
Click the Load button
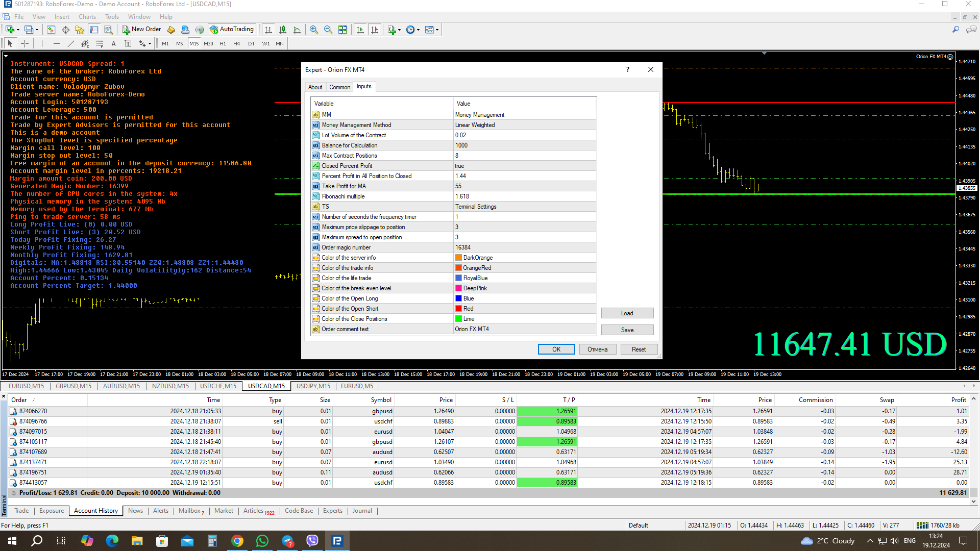[x=627, y=313]
